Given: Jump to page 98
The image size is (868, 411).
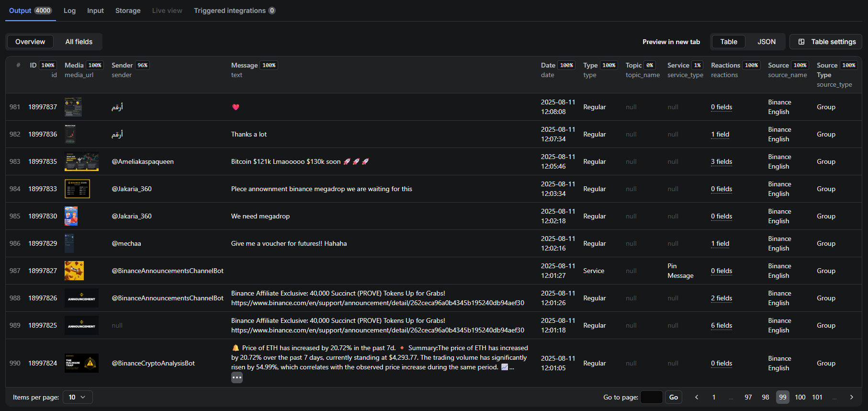Looking at the screenshot, I should coord(766,397).
